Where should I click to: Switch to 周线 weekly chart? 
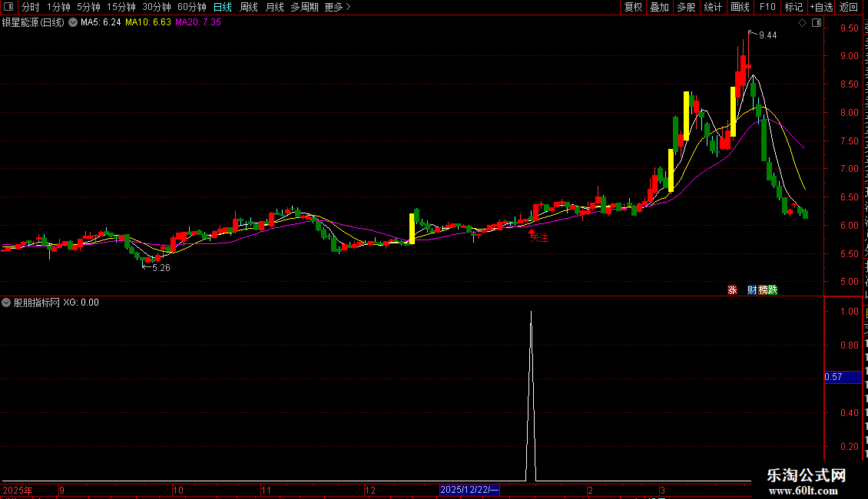(249, 7)
